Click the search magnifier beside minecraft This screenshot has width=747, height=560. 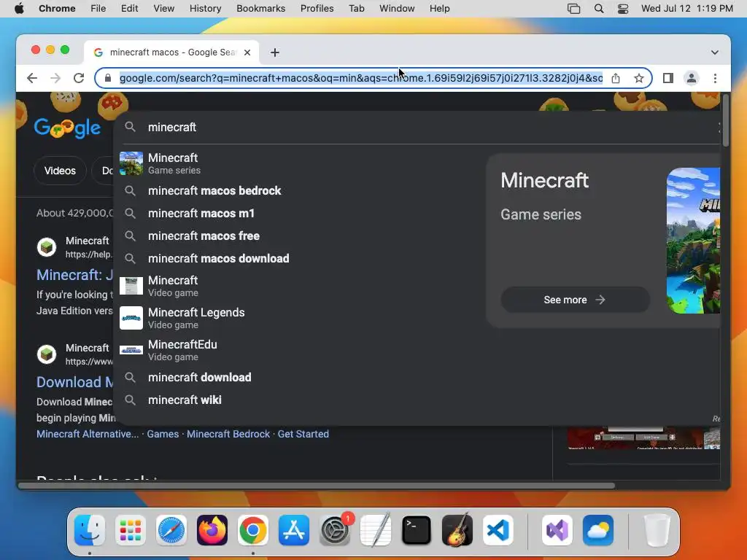point(130,127)
